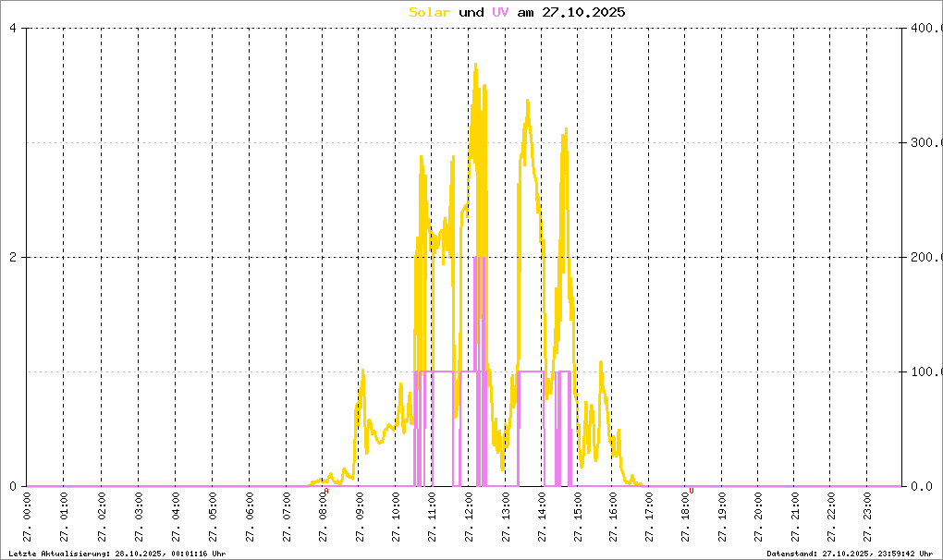The image size is (943, 560).
Task: Click the '27. 05:00' time axis label
Action: [213, 517]
